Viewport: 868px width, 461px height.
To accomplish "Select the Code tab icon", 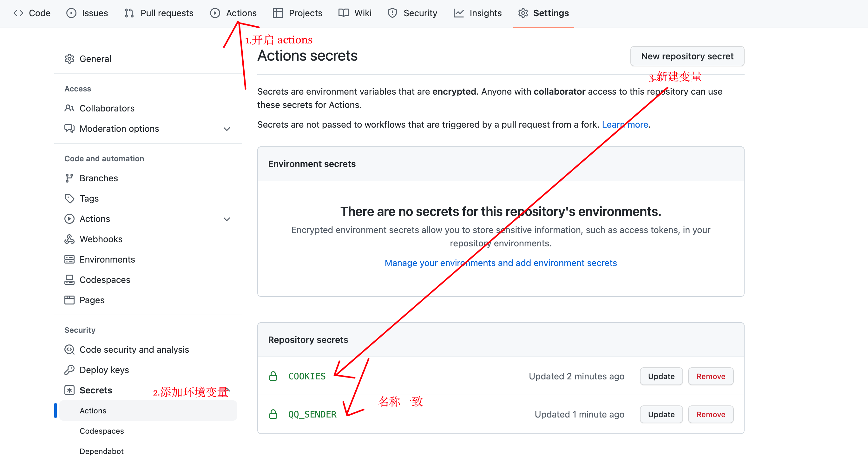I will (18, 13).
